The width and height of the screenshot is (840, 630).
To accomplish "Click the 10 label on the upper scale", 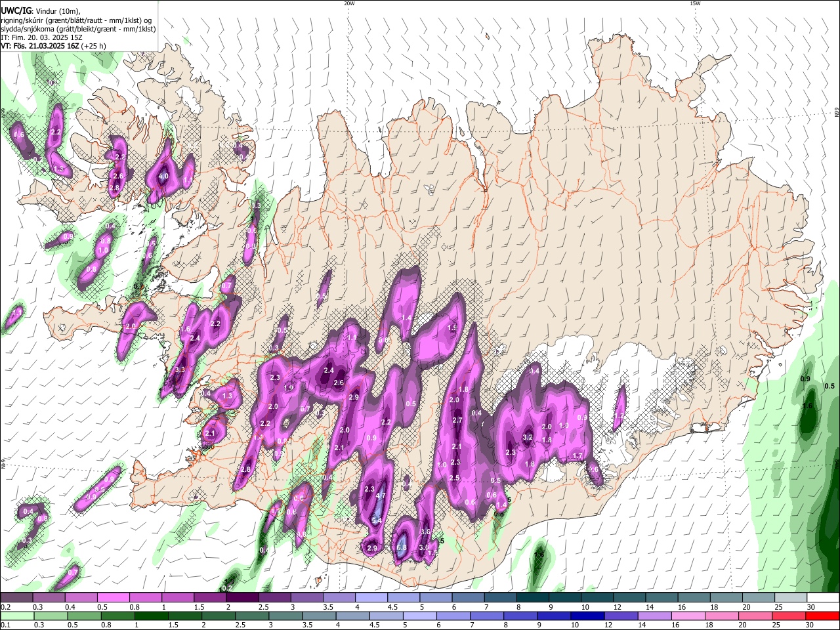I will click(x=585, y=607).
